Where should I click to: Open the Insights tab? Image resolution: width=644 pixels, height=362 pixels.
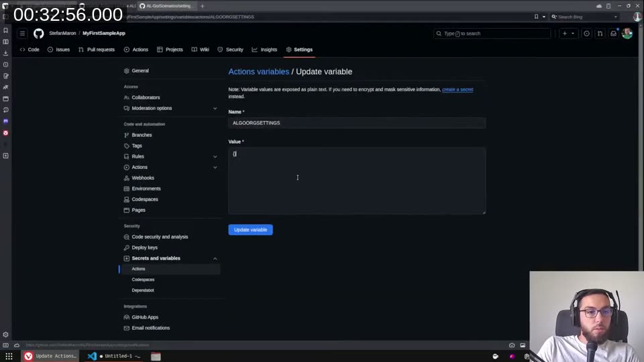(x=264, y=50)
